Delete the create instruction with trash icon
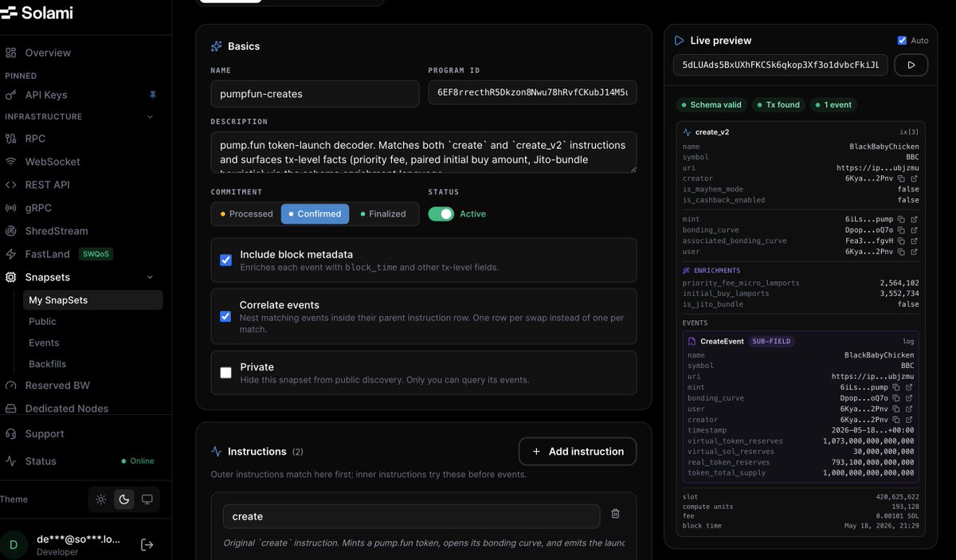The width and height of the screenshot is (956, 560). tap(615, 514)
